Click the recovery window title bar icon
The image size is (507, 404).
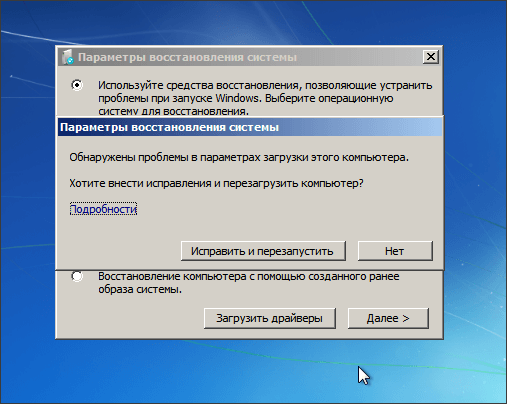[68, 57]
